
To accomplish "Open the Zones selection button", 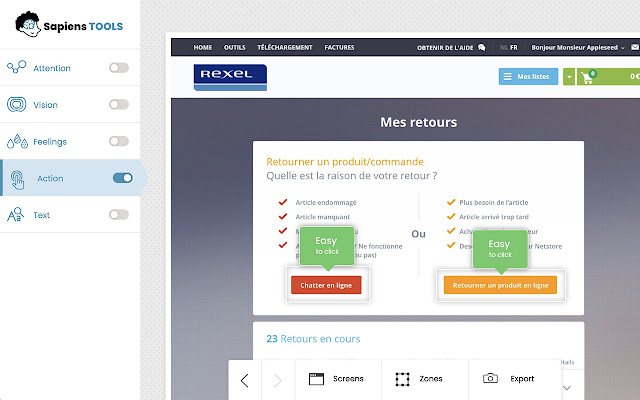I will pos(425,379).
